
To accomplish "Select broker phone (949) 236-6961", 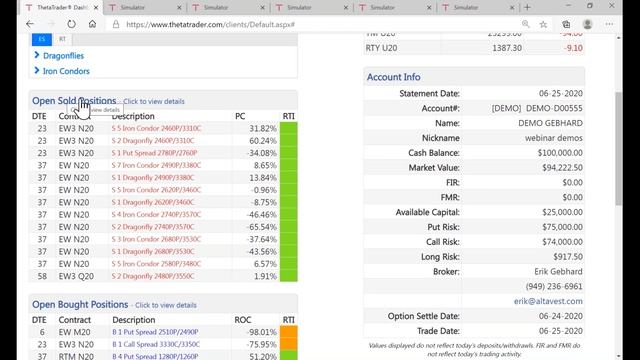I will point(554,286).
